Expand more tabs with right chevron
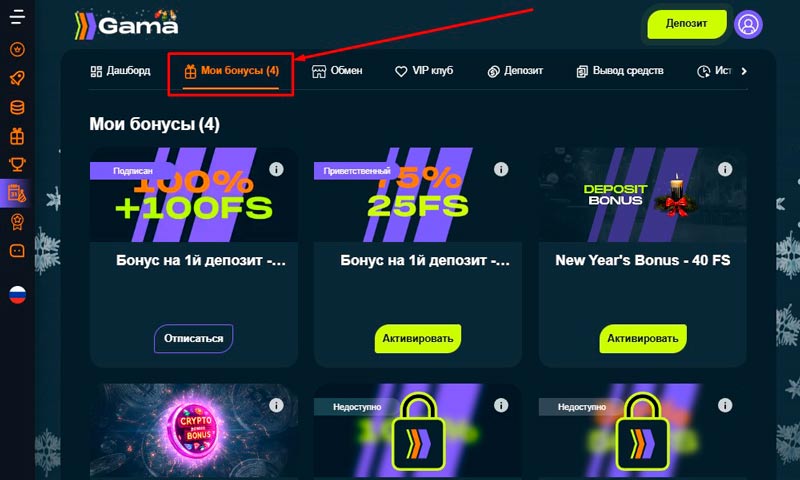This screenshot has width=800, height=480. point(744,71)
